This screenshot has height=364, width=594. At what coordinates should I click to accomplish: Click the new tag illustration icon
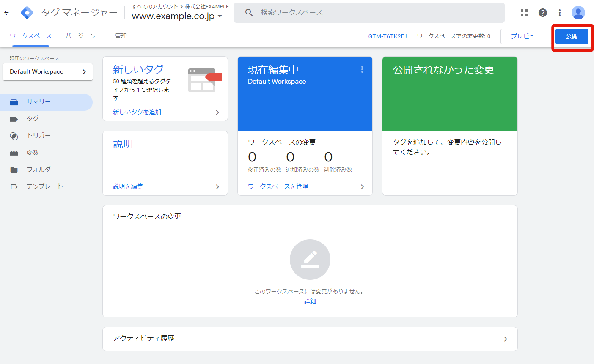click(205, 80)
